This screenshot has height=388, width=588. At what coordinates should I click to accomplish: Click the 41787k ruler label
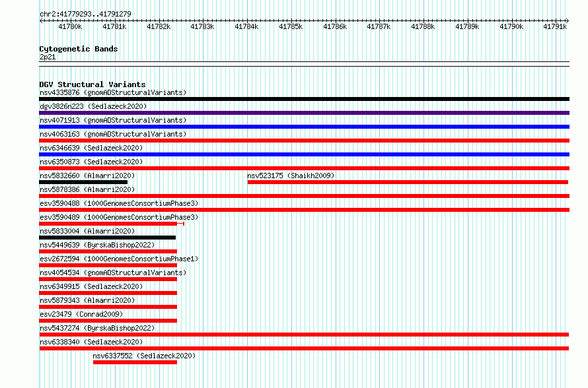pos(379,26)
